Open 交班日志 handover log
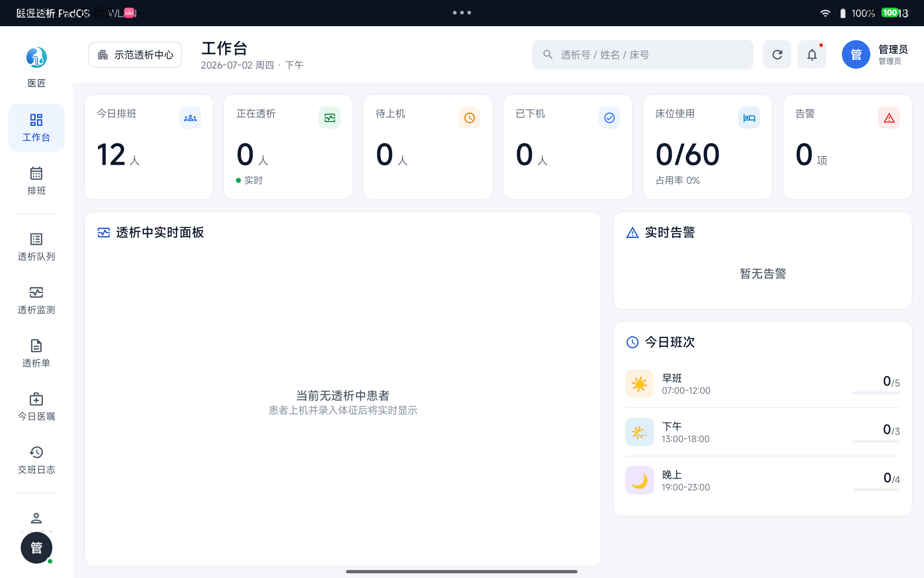 click(36, 460)
